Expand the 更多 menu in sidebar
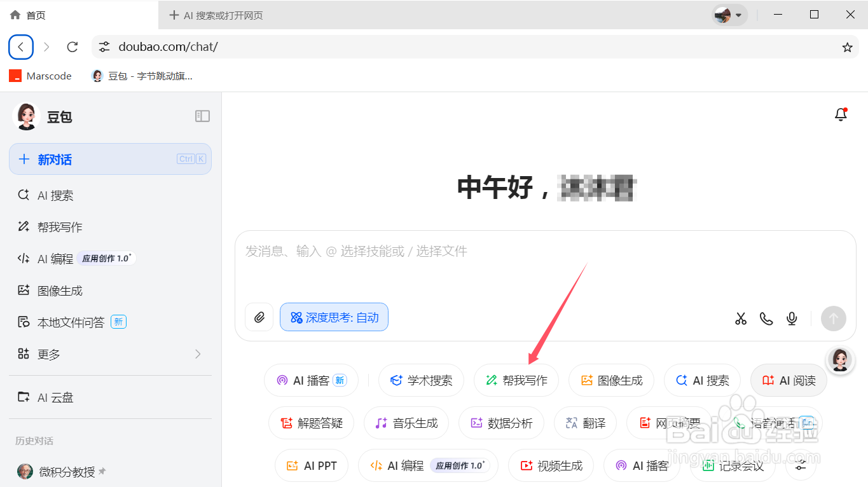868x487 pixels. 111,354
